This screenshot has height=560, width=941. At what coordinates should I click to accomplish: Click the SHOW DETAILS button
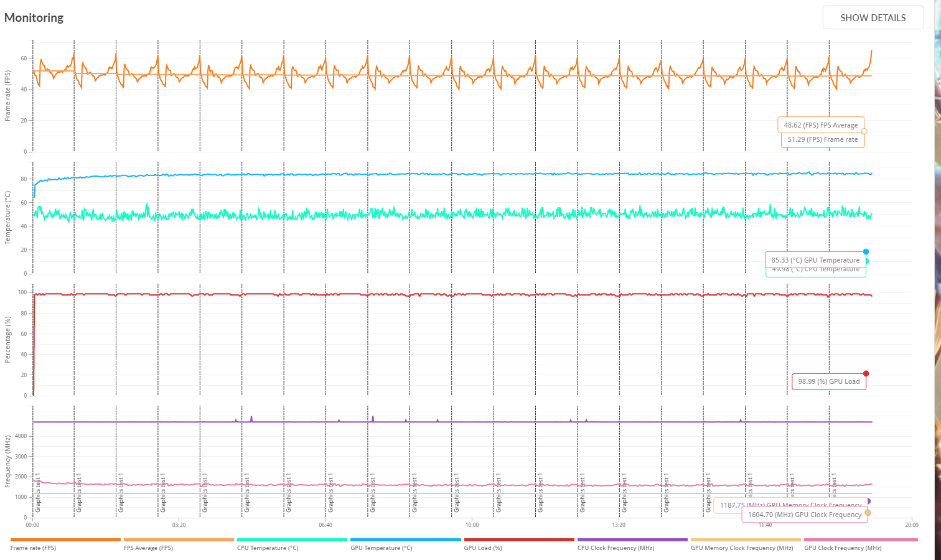[873, 17]
